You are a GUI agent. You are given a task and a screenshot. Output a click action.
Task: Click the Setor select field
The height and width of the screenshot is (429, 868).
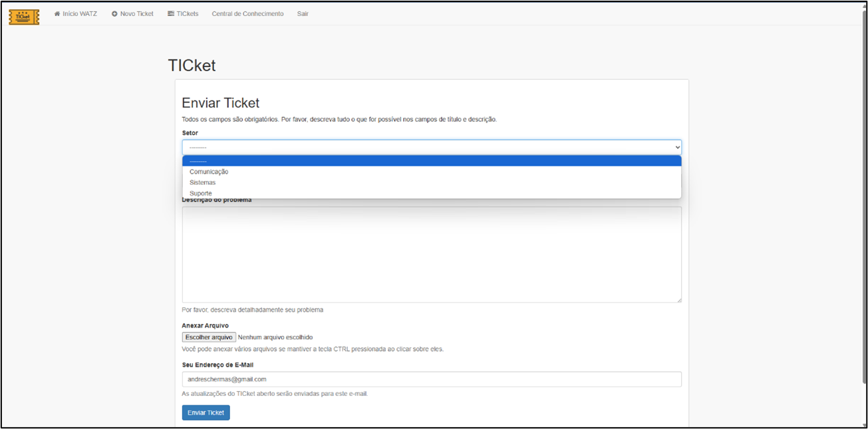coord(432,147)
